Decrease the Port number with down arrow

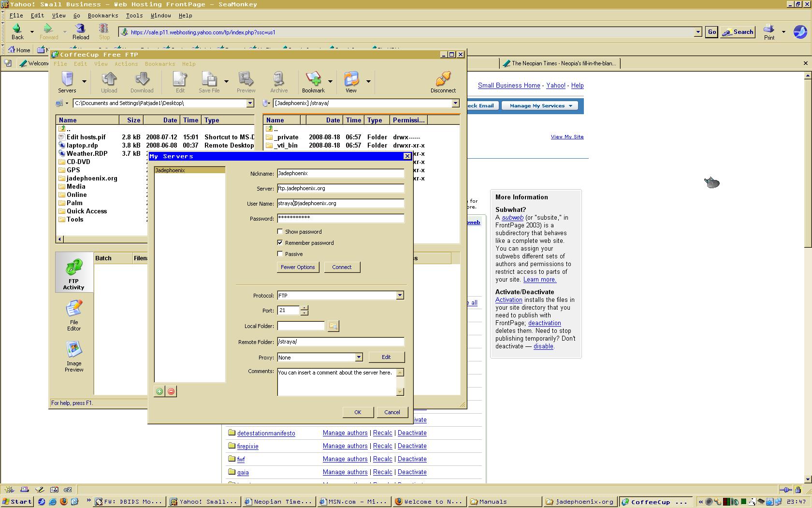304,313
